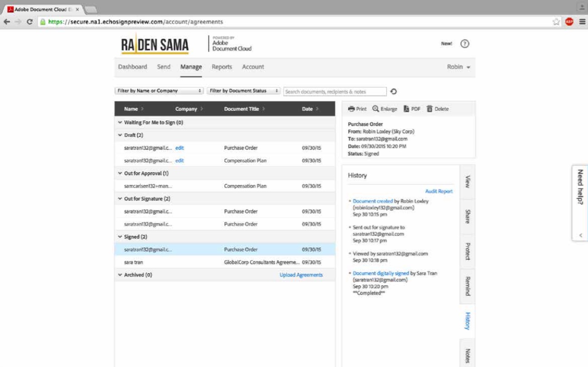Image resolution: width=588 pixels, height=367 pixels.
Task: Open the Adblock Plus extension icon
Action: pos(569,22)
